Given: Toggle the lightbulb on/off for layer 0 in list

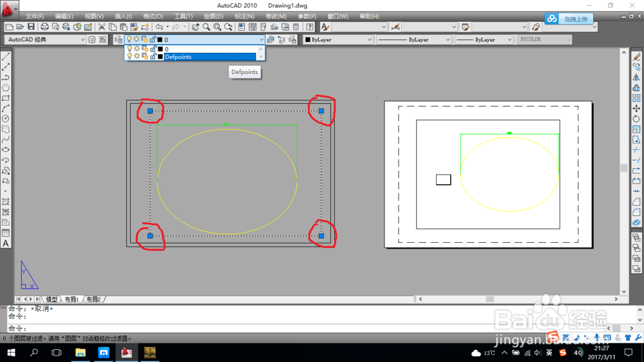Looking at the screenshot, I should [129, 49].
